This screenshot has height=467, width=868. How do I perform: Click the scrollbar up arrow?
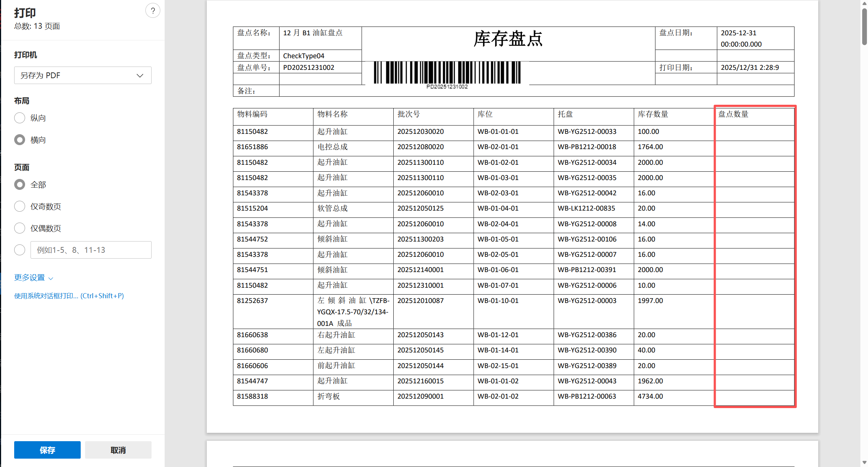click(x=864, y=4)
